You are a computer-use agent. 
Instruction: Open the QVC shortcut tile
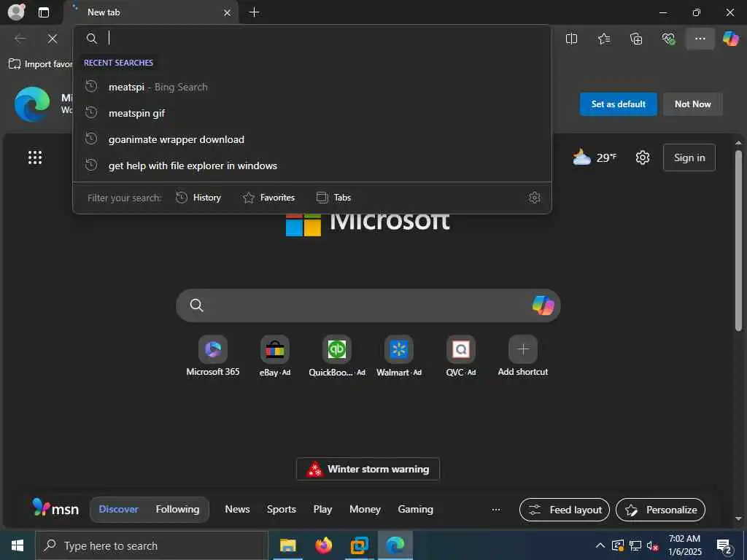pos(461,356)
